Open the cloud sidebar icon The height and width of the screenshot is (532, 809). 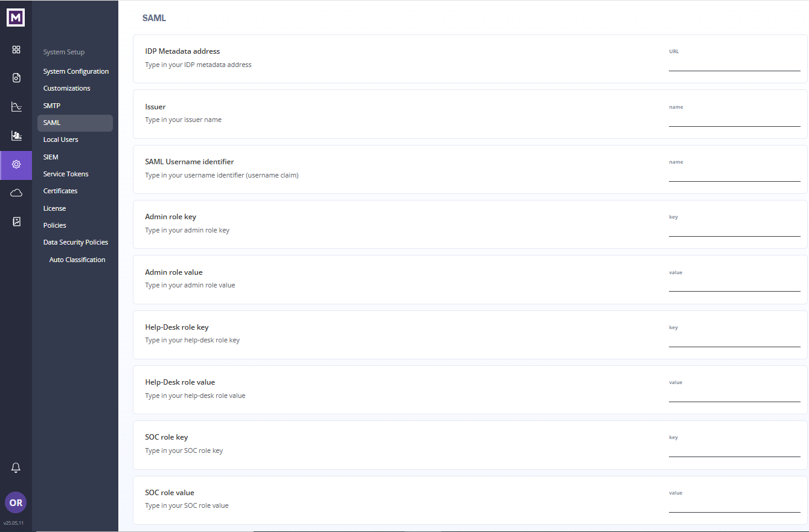coord(16,193)
